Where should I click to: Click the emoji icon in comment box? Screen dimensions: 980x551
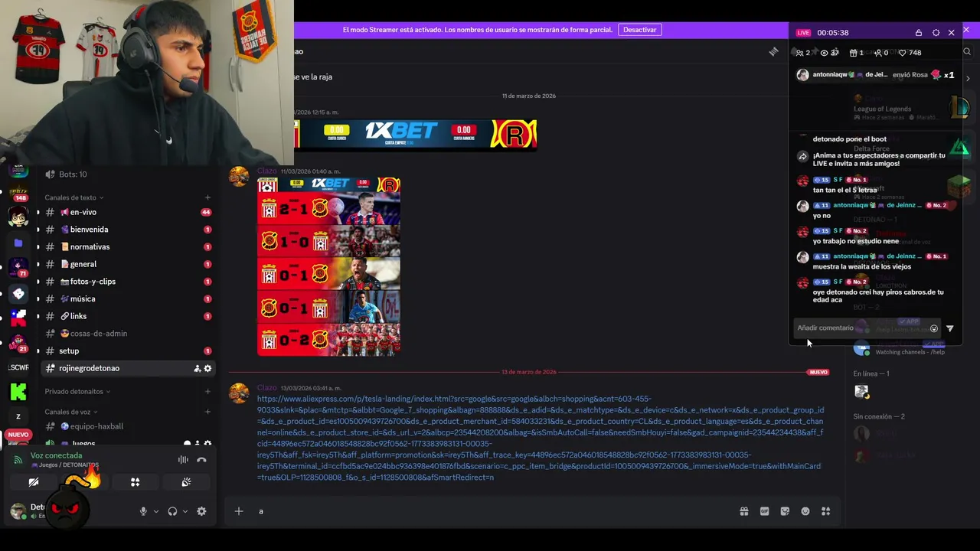click(934, 328)
